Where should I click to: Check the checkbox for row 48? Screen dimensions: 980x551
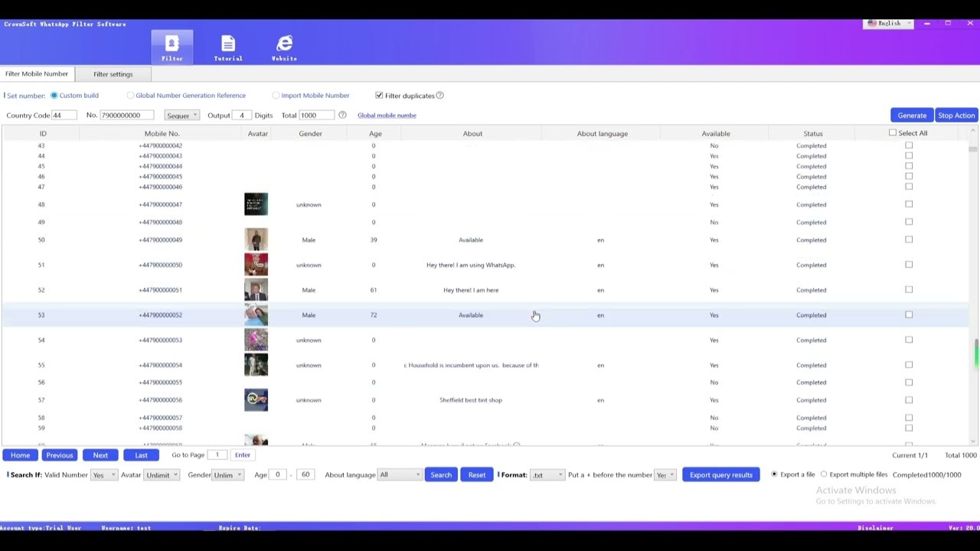click(909, 204)
